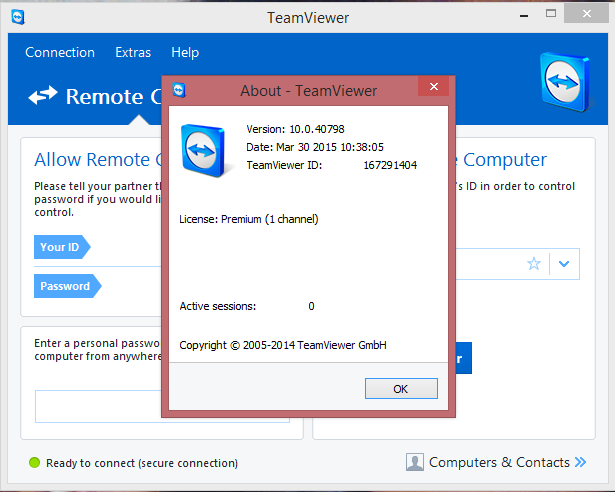Close the About - TeamViewer dialog

(x=433, y=86)
